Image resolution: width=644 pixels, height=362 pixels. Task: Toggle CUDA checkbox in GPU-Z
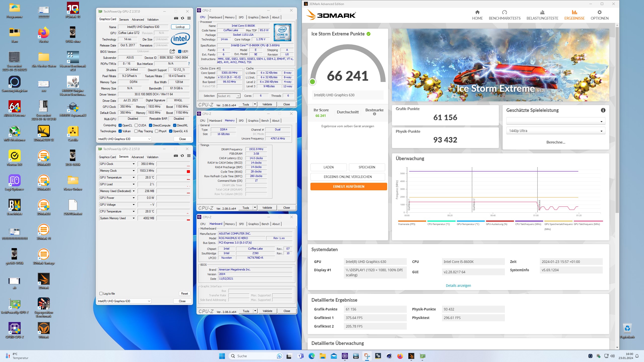pyautogui.click(x=136, y=125)
